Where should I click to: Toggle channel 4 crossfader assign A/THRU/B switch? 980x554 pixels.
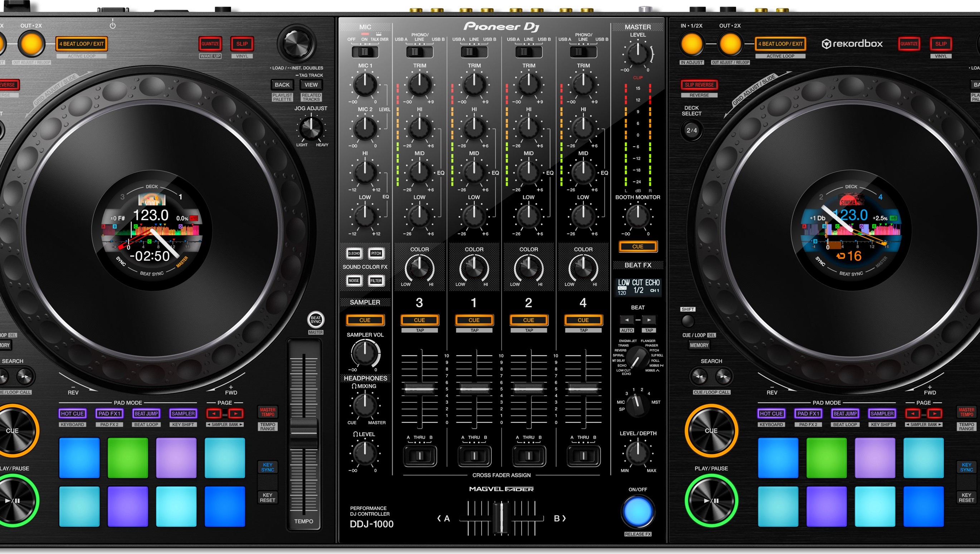(584, 456)
